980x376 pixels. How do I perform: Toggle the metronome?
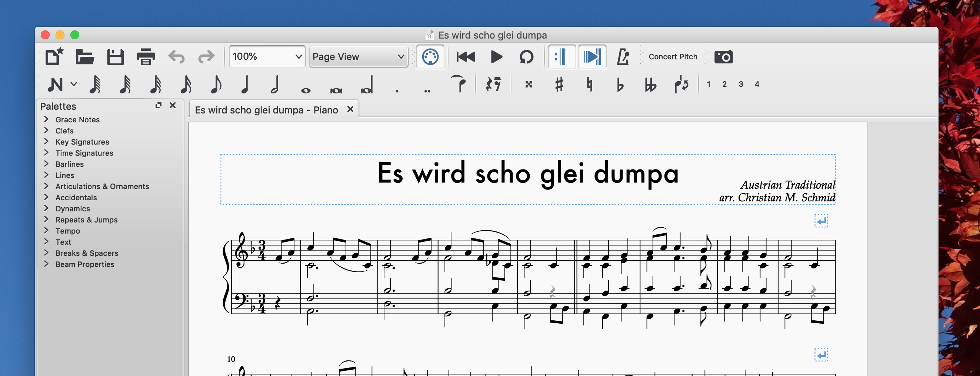tap(623, 57)
